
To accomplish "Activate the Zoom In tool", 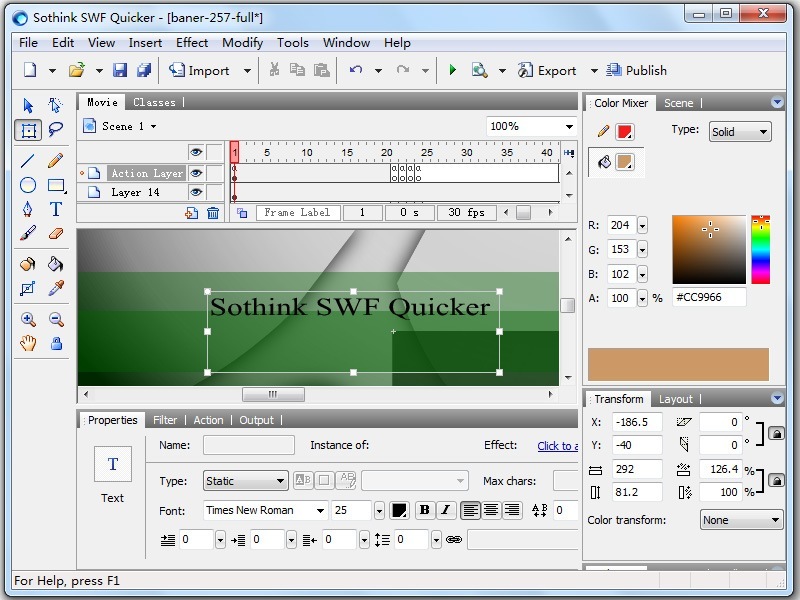I will click(x=27, y=317).
